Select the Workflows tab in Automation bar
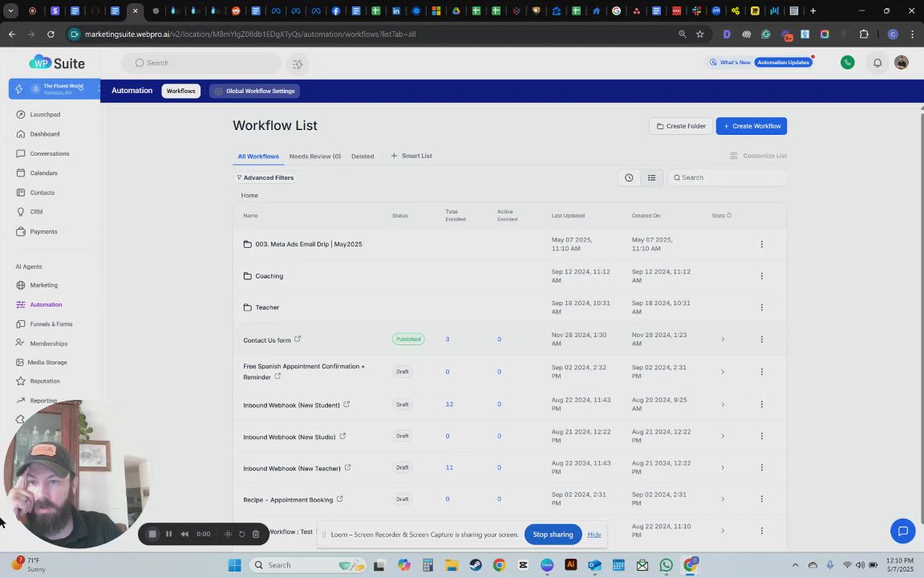 [x=181, y=91]
